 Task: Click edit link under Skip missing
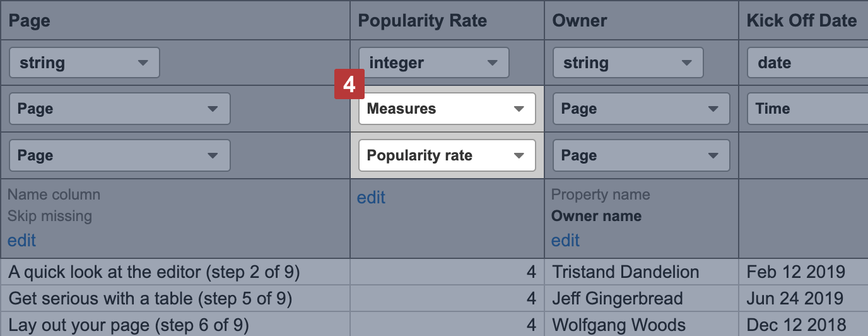pyautogui.click(x=21, y=241)
